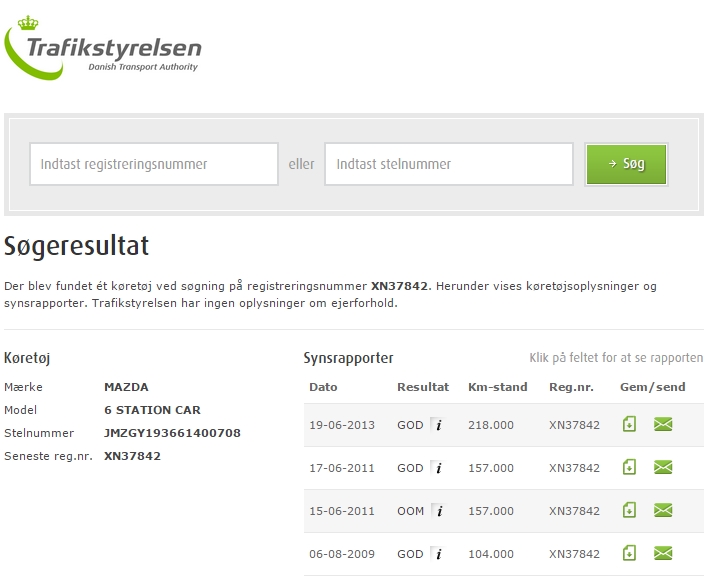Image resolution: width=711 pixels, height=588 pixels.
Task: Click info icon beside 19-06-2013 GOD result
Action: click(x=437, y=425)
